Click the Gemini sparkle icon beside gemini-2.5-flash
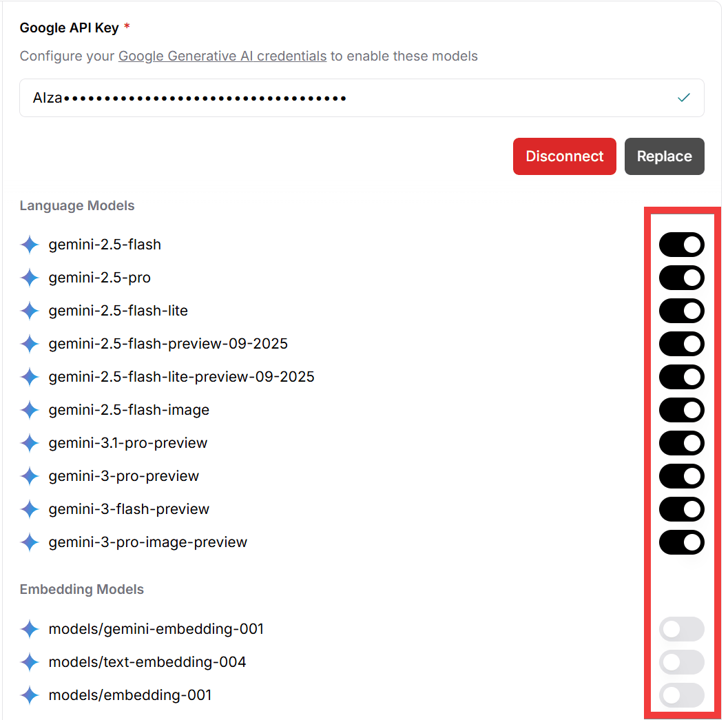Image resolution: width=728 pixels, height=720 pixels. click(30, 245)
